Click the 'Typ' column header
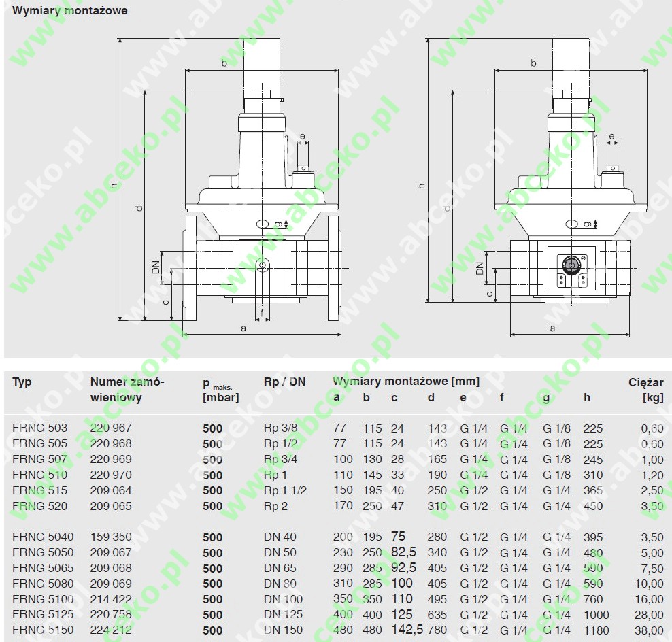 pos(22,382)
